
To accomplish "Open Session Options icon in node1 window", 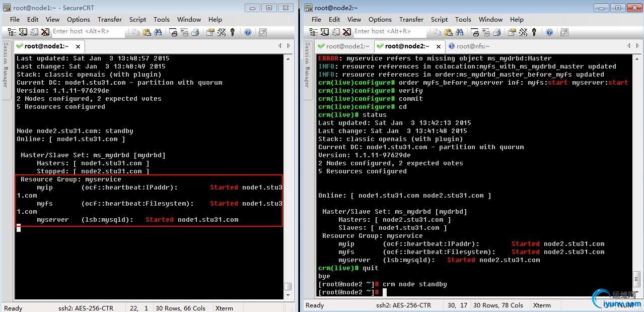I will 210,32.
